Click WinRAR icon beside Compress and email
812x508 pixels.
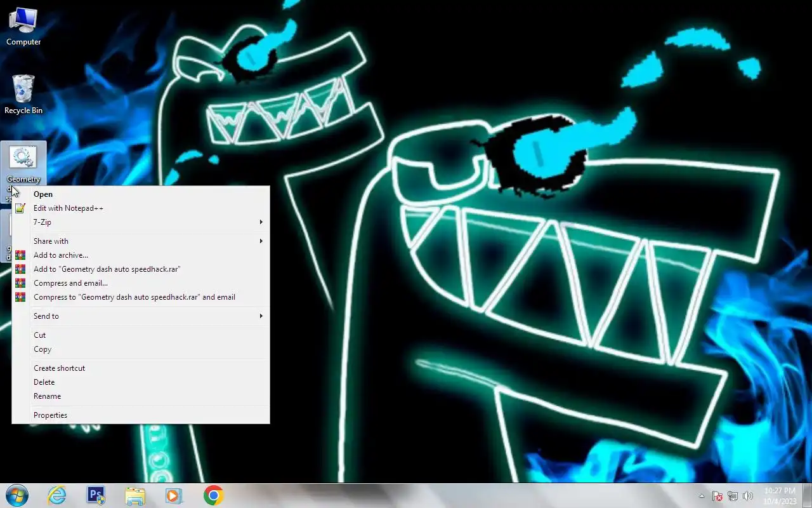pos(20,283)
